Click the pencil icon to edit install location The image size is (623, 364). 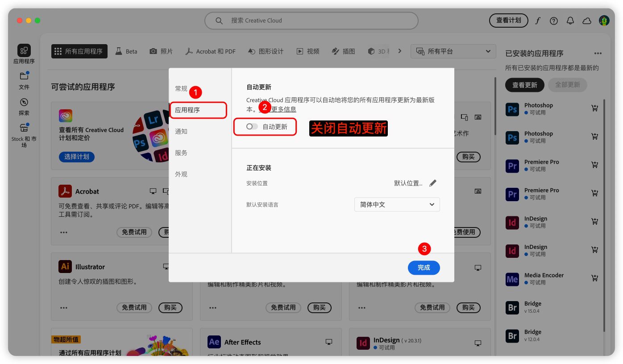pyautogui.click(x=432, y=183)
